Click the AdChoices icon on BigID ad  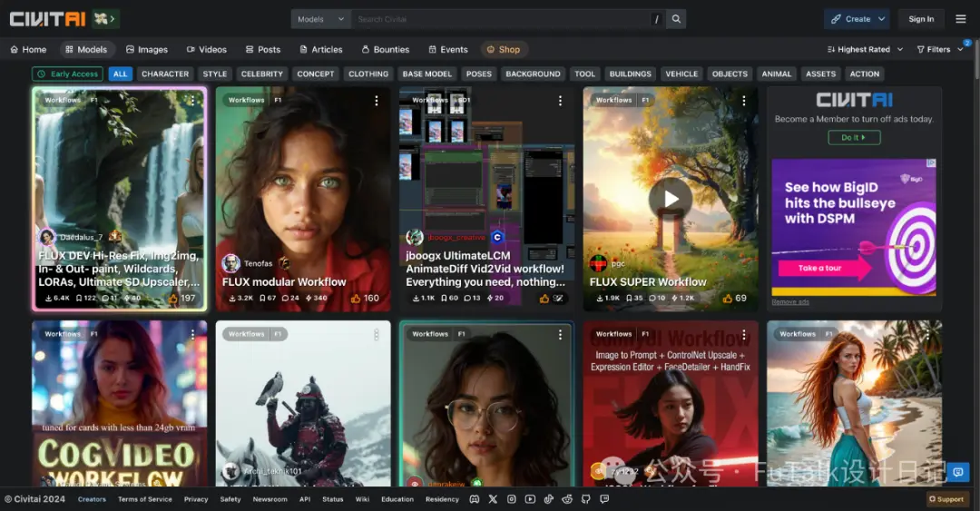931,162
